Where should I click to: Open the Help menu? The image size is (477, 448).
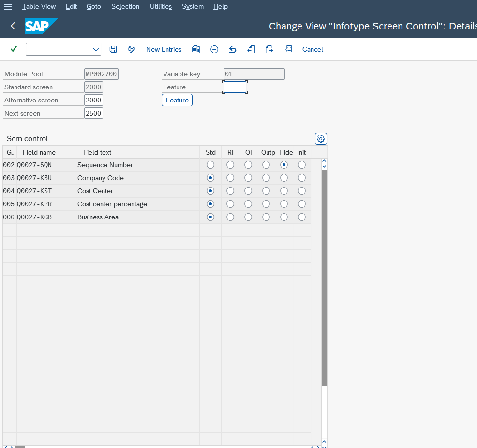[x=221, y=6]
